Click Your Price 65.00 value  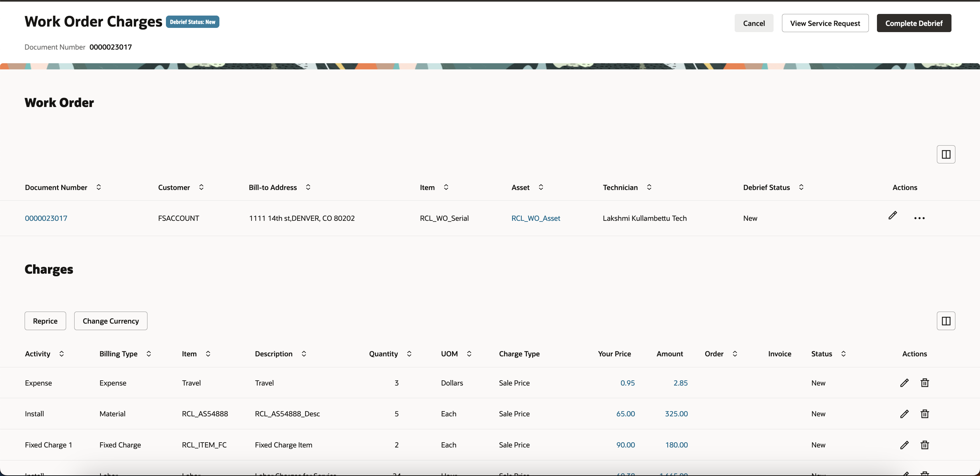[625, 414]
